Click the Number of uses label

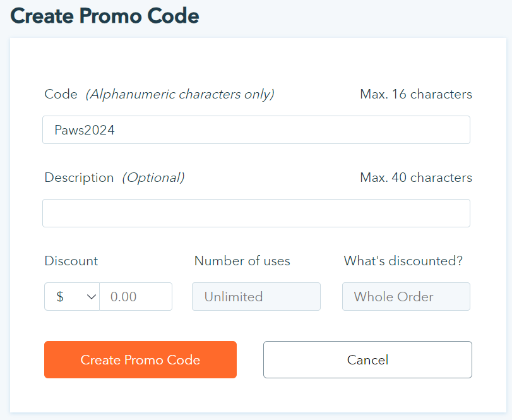(x=242, y=261)
